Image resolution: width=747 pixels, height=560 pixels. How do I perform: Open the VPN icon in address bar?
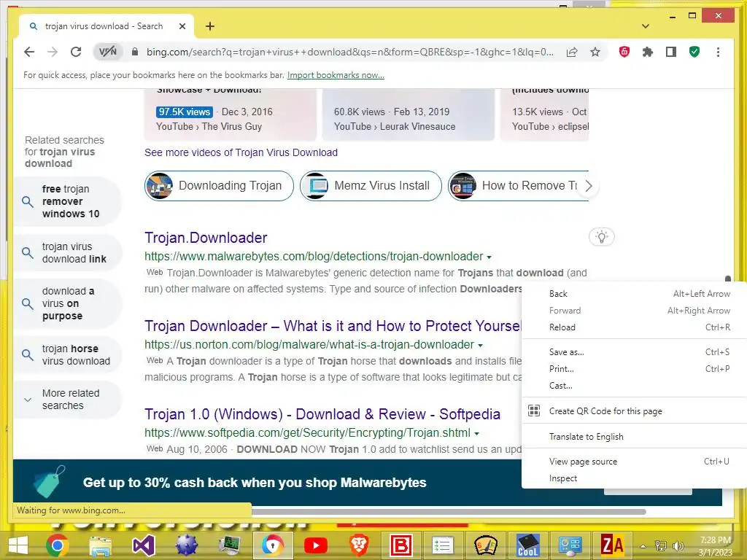pyautogui.click(x=108, y=52)
